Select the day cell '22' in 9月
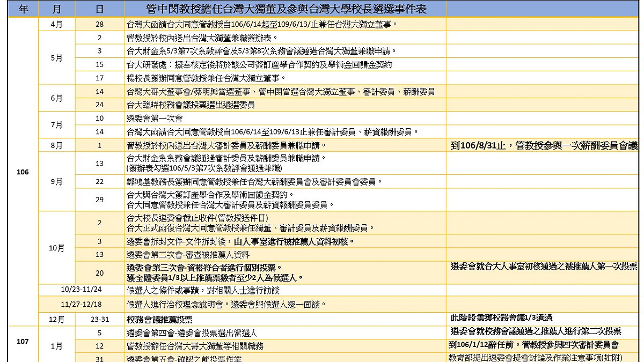The image size is (644, 362). (x=99, y=181)
